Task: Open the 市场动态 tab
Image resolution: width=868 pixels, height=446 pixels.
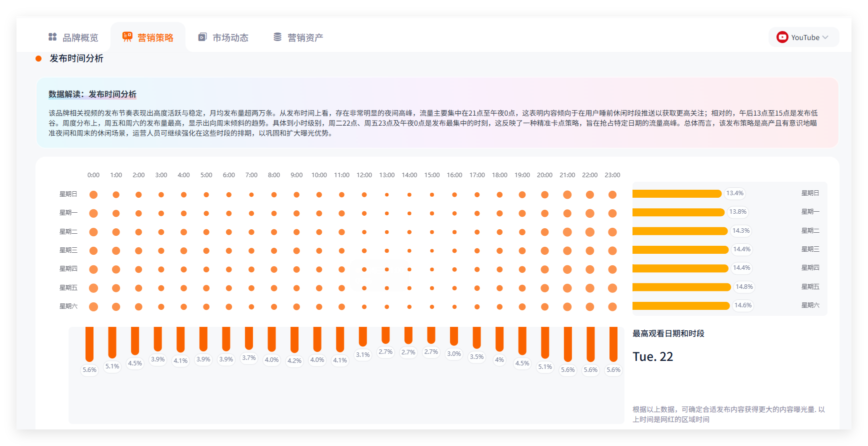Action: (x=230, y=38)
